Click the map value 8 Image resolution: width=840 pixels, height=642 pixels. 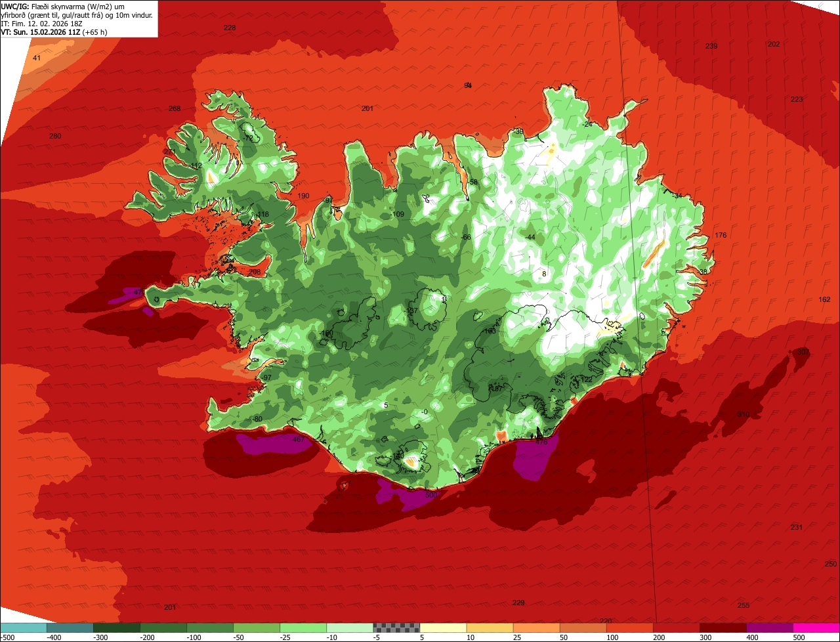[x=544, y=273]
